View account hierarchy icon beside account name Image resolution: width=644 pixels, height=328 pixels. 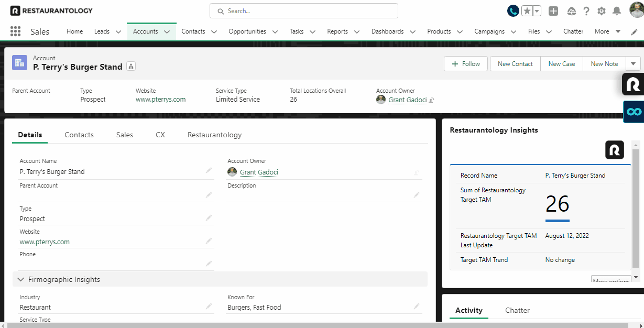131,66
